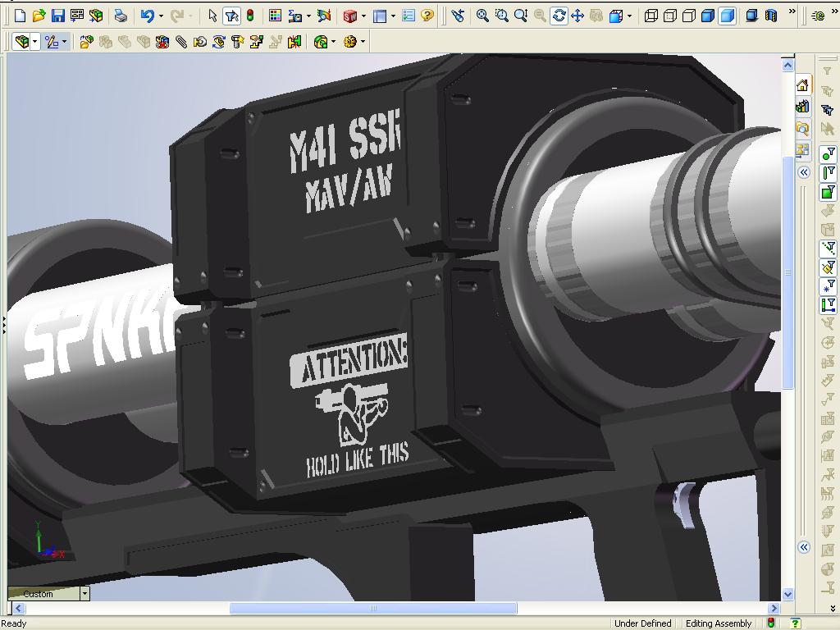This screenshot has width=840, height=630.
Task: Click the Rebuild traffic light icon
Action: 249,16
